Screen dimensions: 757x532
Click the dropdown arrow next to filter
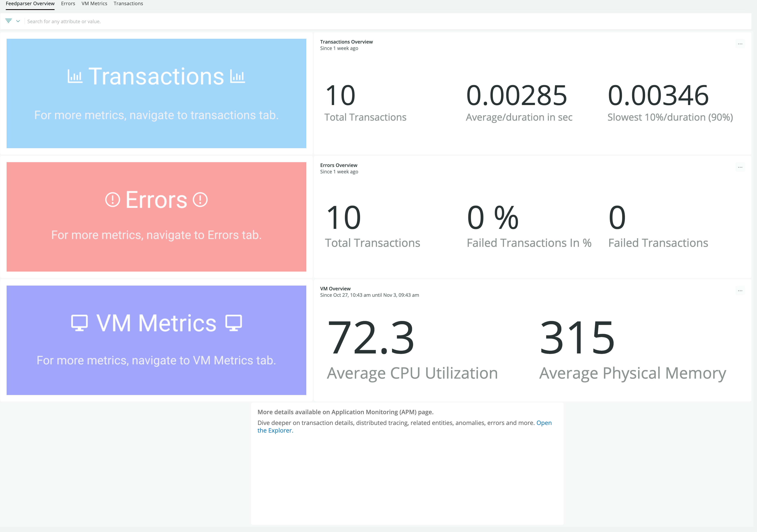pyautogui.click(x=17, y=21)
